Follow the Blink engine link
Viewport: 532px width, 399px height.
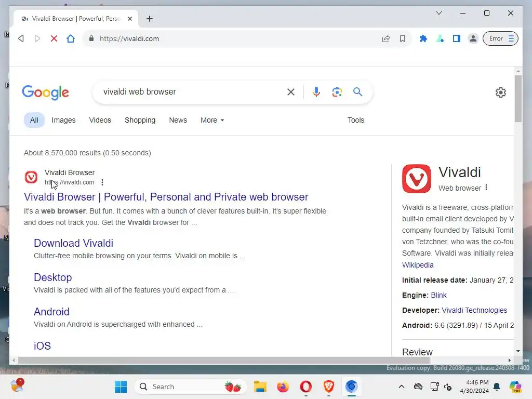pyautogui.click(x=438, y=295)
